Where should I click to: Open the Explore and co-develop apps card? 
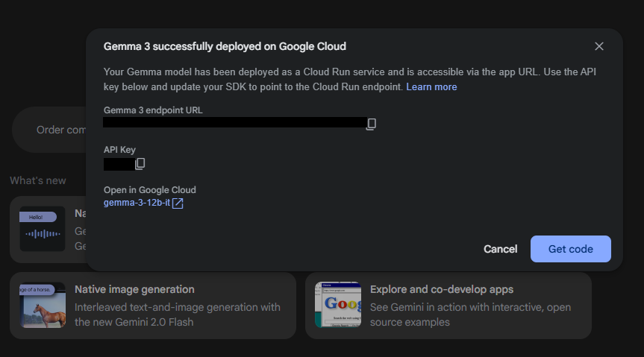448,306
